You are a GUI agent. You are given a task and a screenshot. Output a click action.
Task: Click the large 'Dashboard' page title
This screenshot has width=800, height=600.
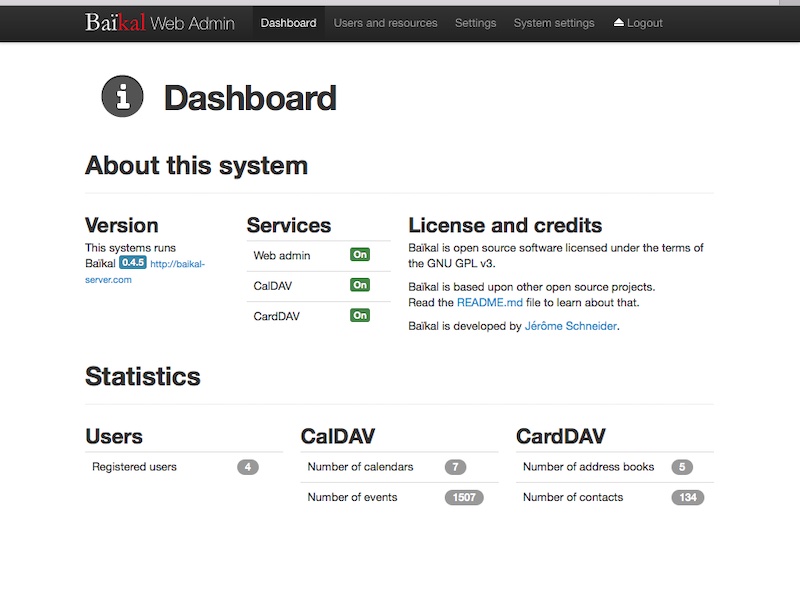tap(250, 98)
